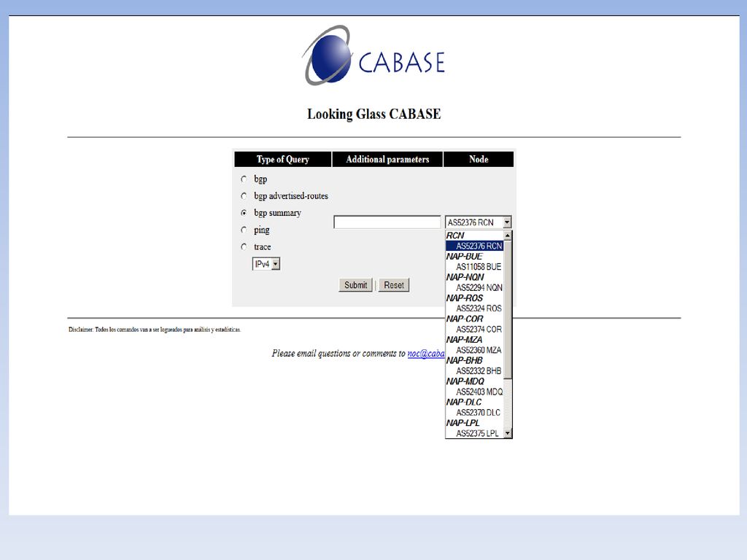This screenshot has height=560, width=747.
Task: Click the Node column header
Action: [479, 160]
